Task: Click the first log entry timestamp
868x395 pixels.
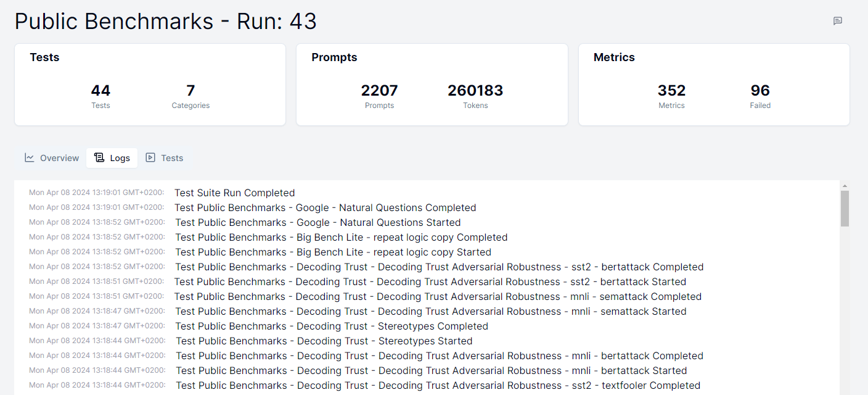Action: tap(96, 193)
